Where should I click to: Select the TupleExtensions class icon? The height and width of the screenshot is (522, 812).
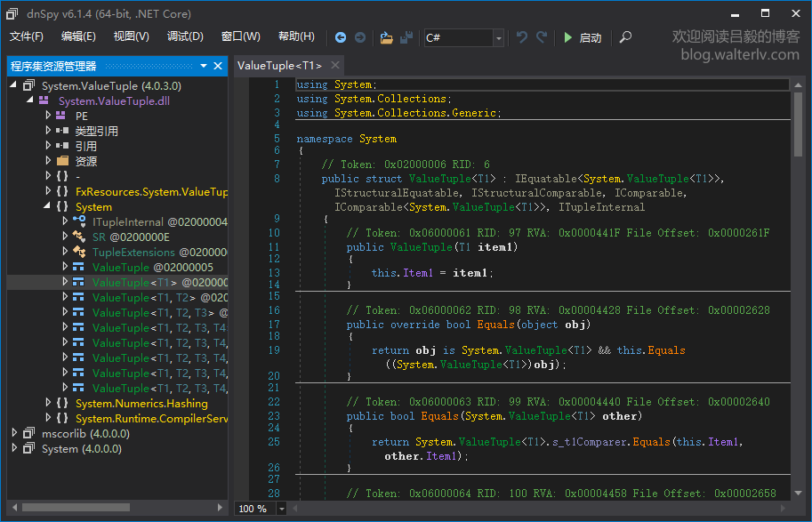[79, 251]
